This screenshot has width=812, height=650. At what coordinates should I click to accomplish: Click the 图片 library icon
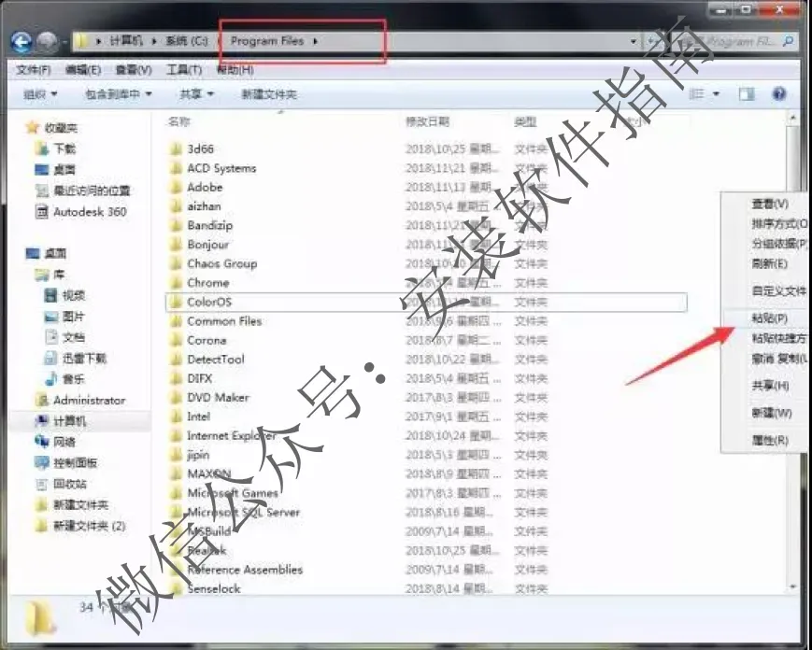click(50, 317)
